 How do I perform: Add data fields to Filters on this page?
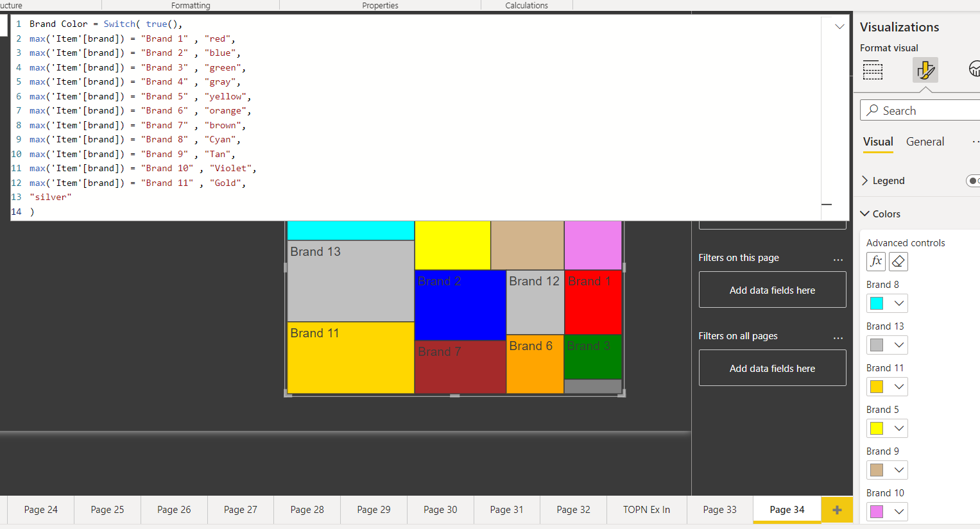point(772,290)
